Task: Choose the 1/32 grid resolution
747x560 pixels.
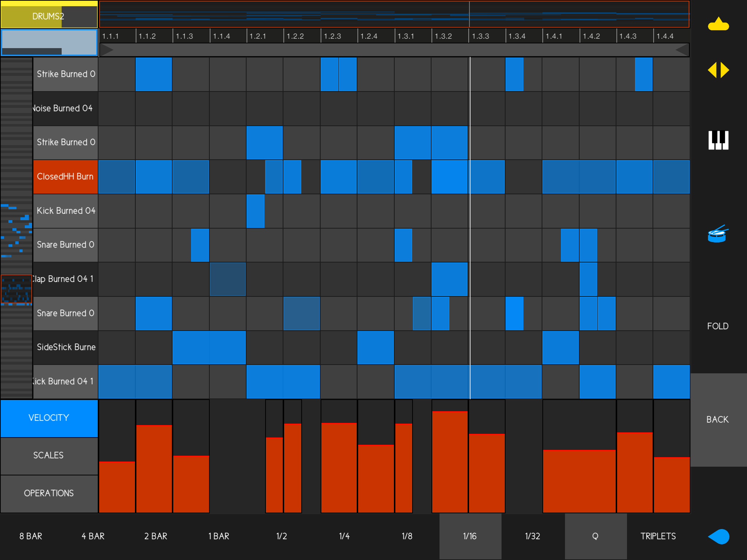Action: [x=533, y=536]
